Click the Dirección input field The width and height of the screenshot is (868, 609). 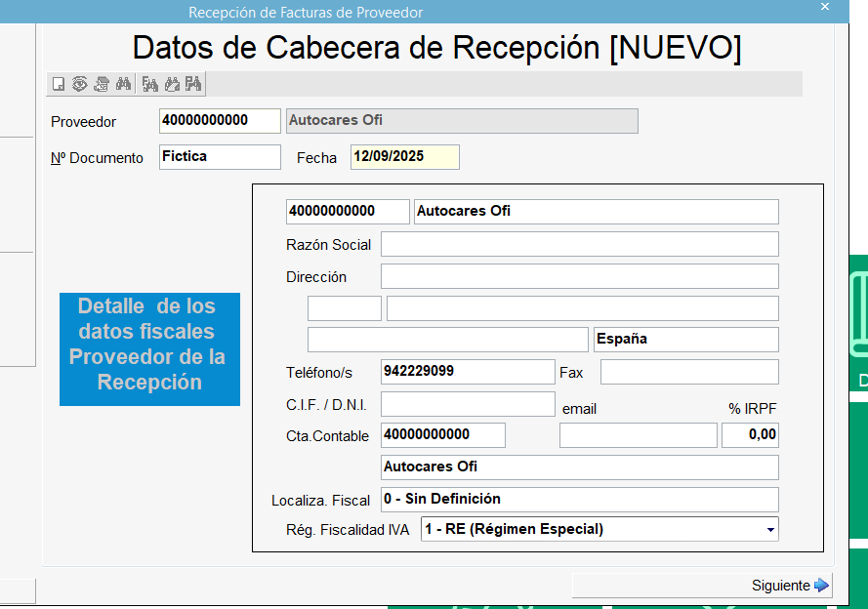[x=579, y=276]
